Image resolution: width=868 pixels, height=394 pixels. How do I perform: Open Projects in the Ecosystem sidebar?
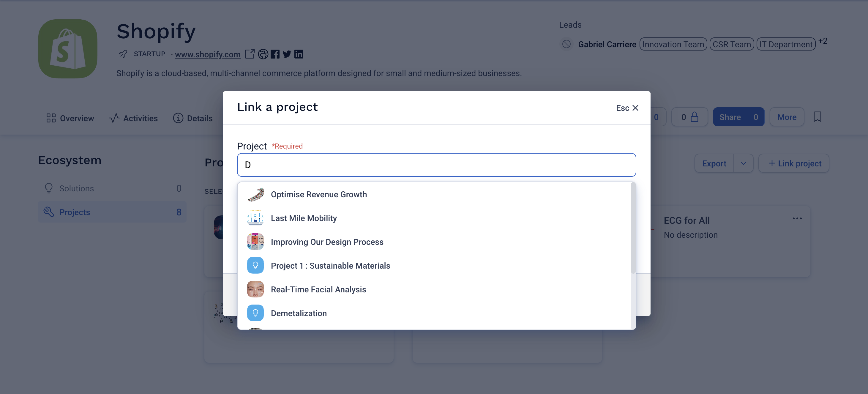[x=112, y=212]
